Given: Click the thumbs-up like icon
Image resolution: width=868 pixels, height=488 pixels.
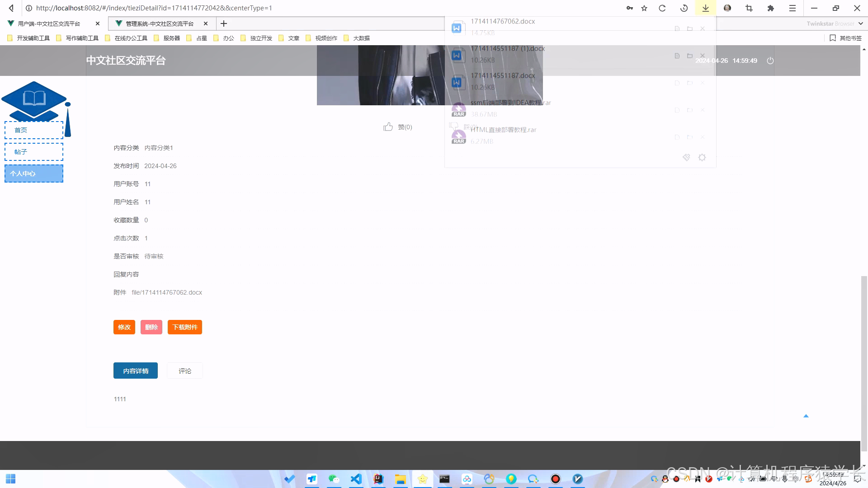Looking at the screenshot, I should click(x=388, y=127).
